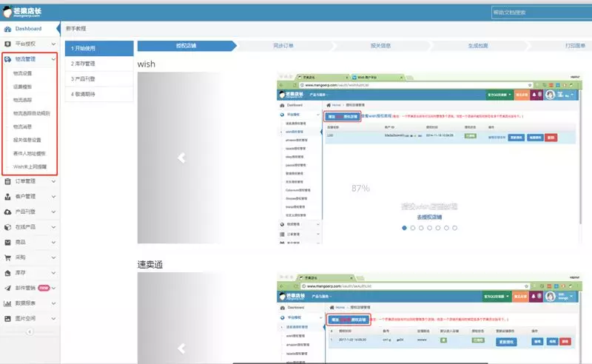Screen dimensions: 592x364
Task: Click the Dashboard gauge icon in sidebar
Action: click(8, 29)
